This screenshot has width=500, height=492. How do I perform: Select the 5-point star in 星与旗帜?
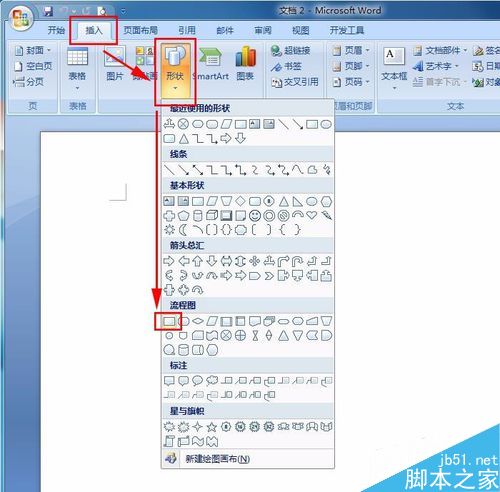[x=212, y=427]
